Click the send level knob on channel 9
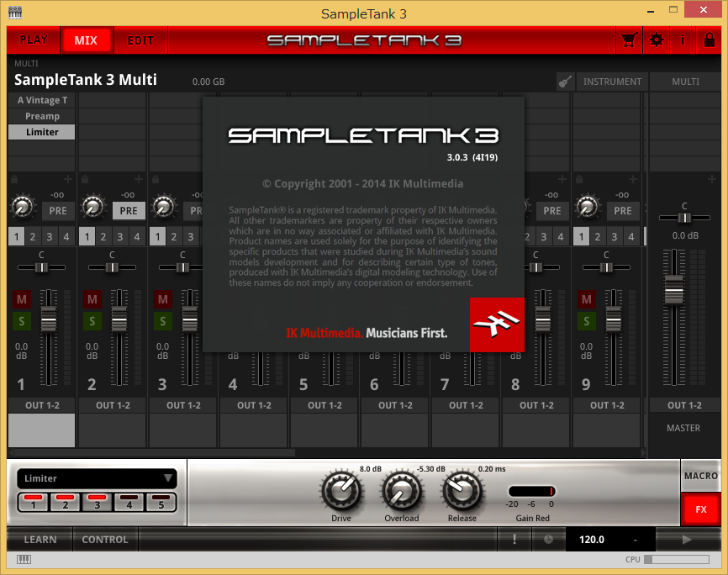The image size is (728, 575). (x=587, y=207)
